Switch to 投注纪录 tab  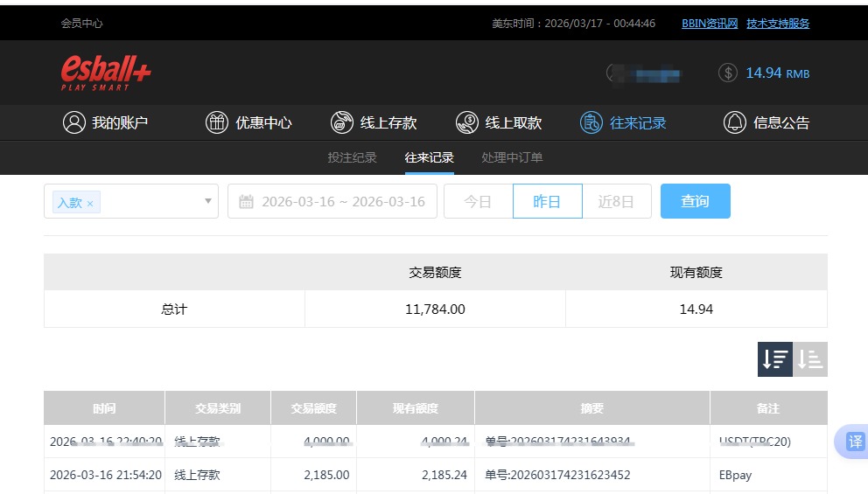point(352,157)
